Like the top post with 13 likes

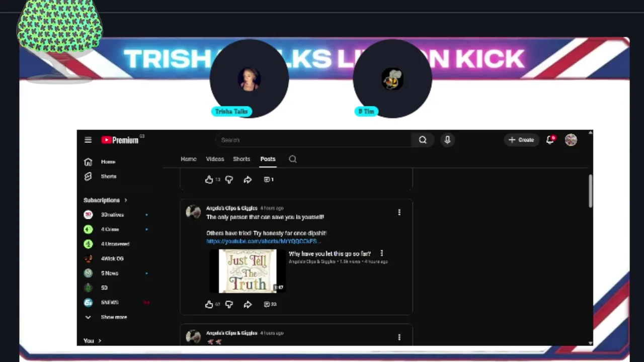tap(209, 179)
